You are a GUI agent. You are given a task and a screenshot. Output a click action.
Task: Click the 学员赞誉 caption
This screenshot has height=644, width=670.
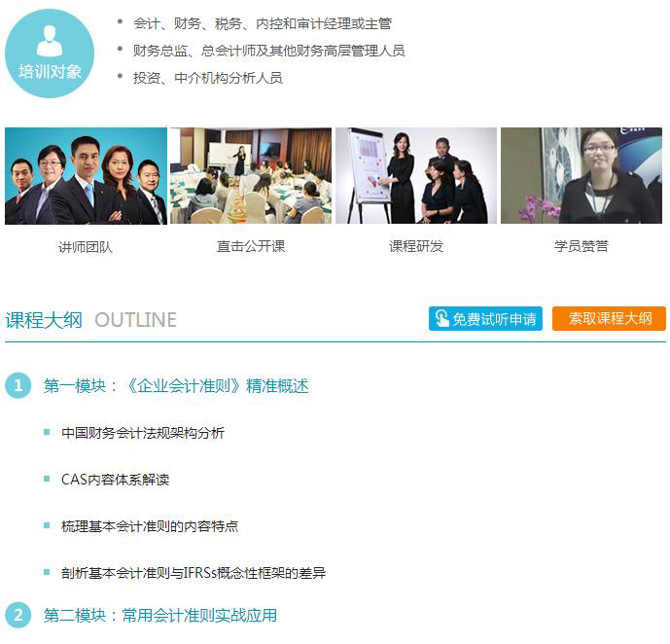(x=582, y=246)
